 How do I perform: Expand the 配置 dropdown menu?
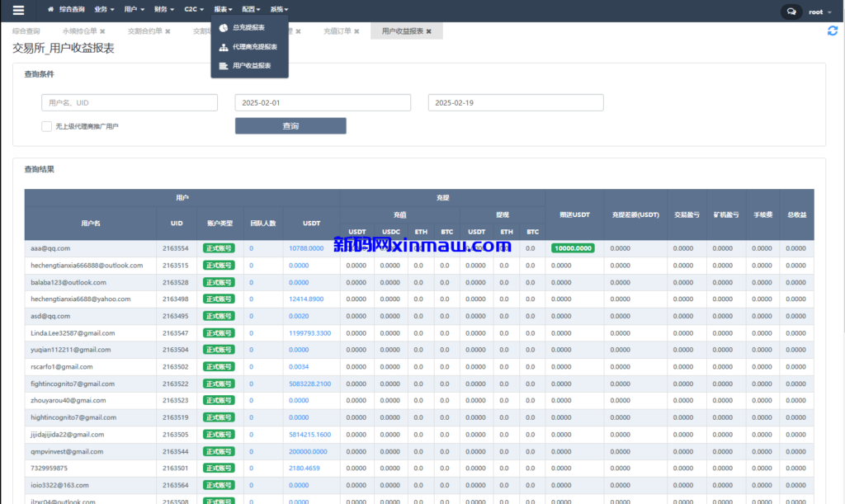(x=250, y=10)
